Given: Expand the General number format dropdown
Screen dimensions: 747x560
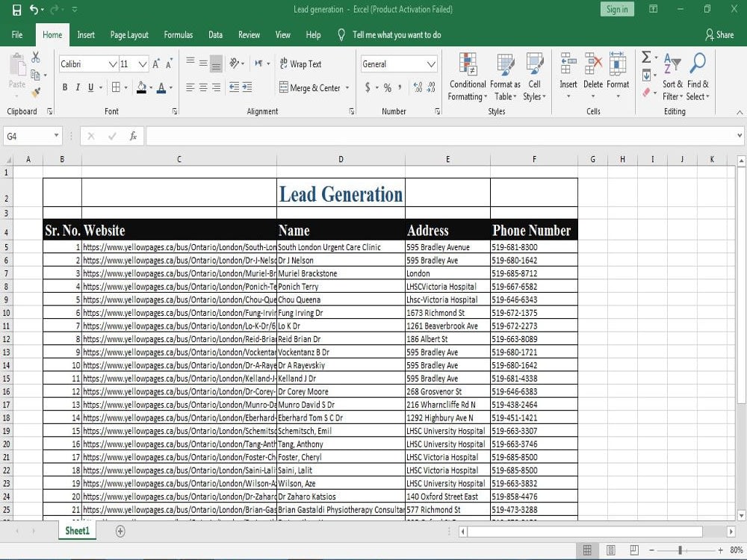Looking at the screenshot, I should point(431,64).
